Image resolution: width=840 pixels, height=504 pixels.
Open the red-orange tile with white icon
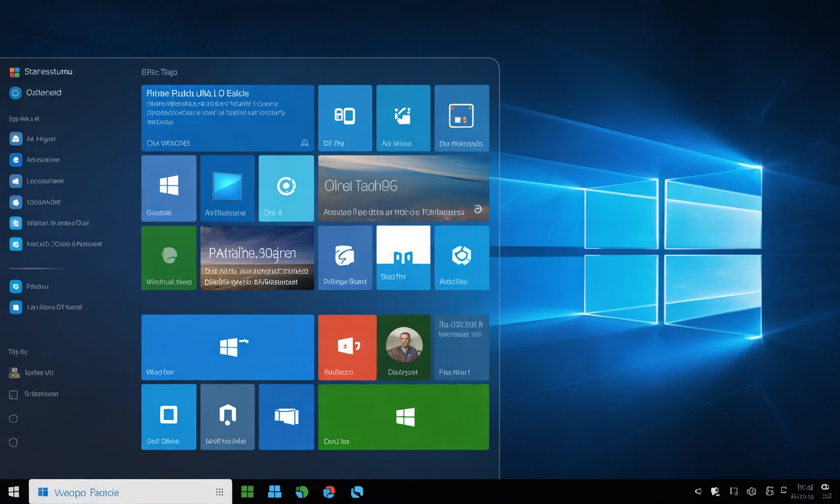click(347, 347)
